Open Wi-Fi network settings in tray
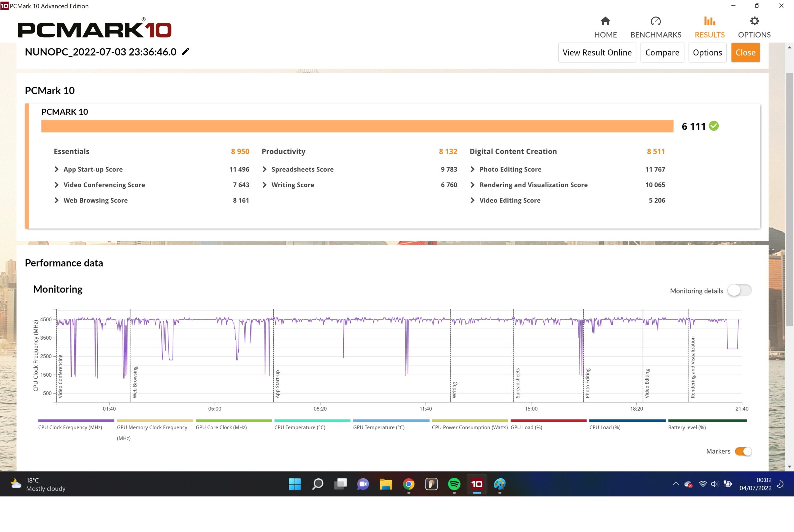 [x=703, y=484]
